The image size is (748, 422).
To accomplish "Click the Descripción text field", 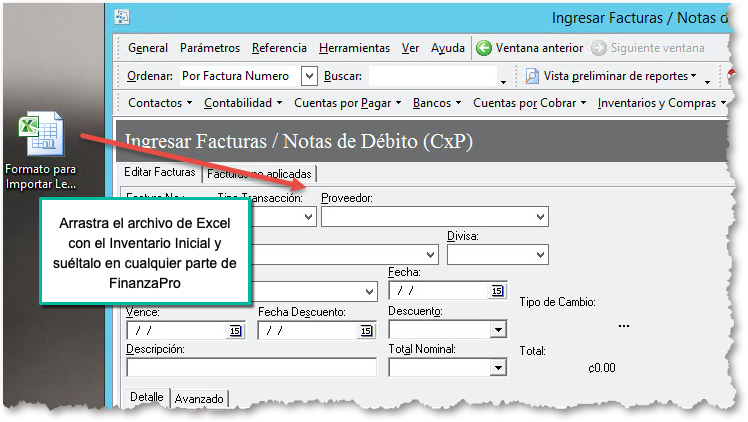I will pos(251,368).
